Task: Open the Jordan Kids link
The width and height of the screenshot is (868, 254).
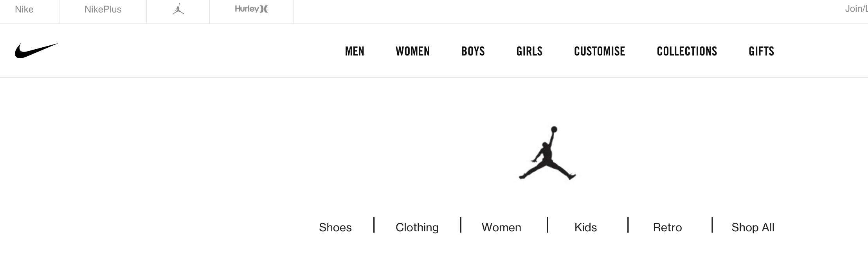Action: tap(585, 227)
